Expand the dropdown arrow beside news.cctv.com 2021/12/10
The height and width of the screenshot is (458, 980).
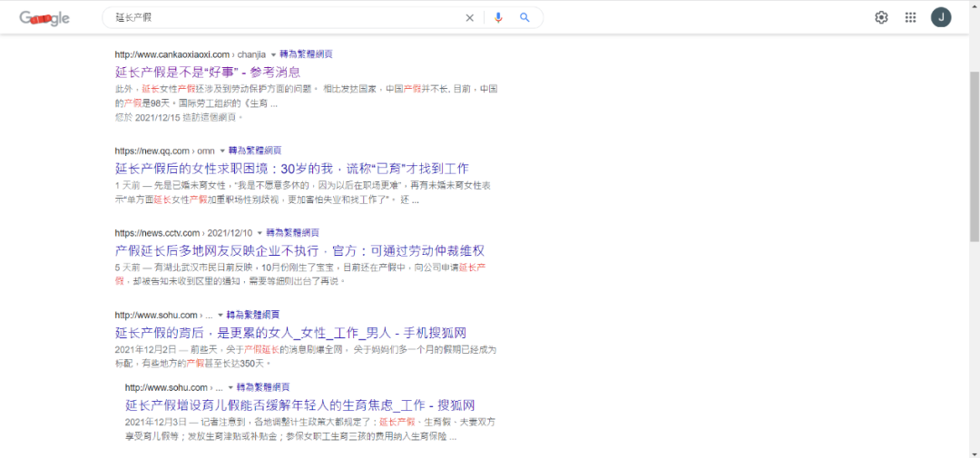[260, 233]
